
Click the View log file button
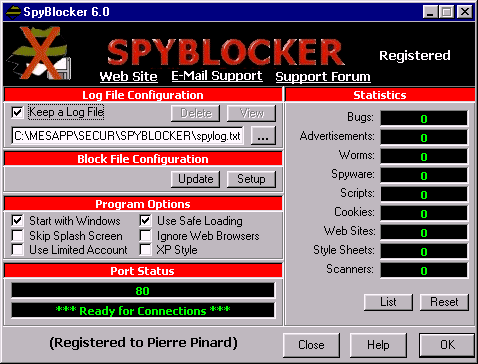pos(251,113)
